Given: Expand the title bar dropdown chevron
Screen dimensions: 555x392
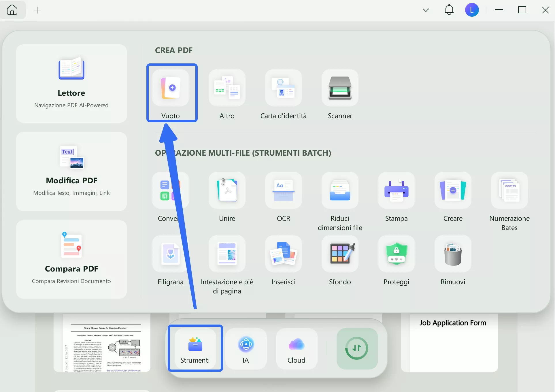Looking at the screenshot, I should pyautogui.click(x=426, y=10).
